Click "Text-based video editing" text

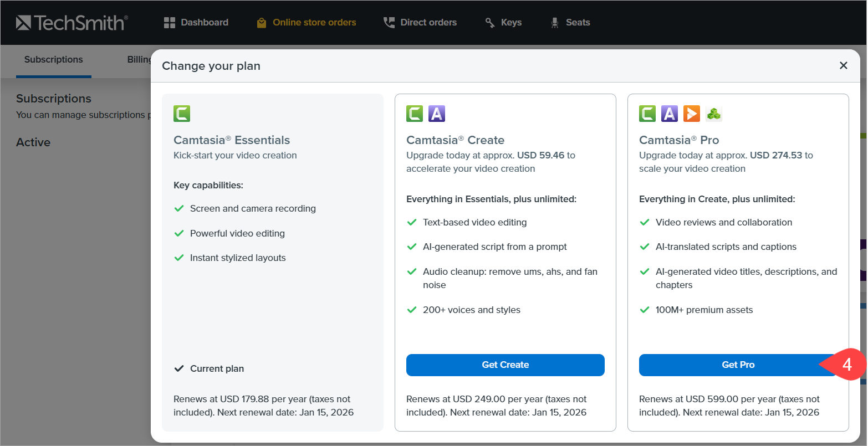pyautogui.click(x=475, y=222)
